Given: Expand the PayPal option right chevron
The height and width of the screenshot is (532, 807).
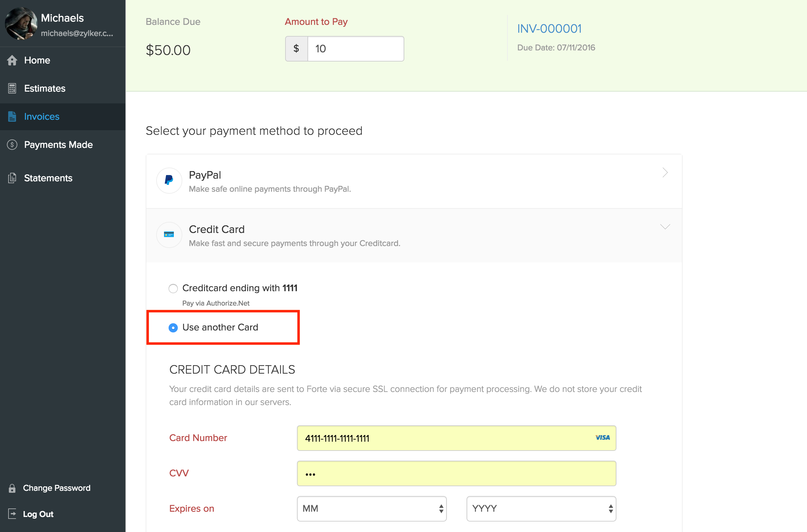Looking at the screenshot, I should pyautogui.click(x=665, y=173).
